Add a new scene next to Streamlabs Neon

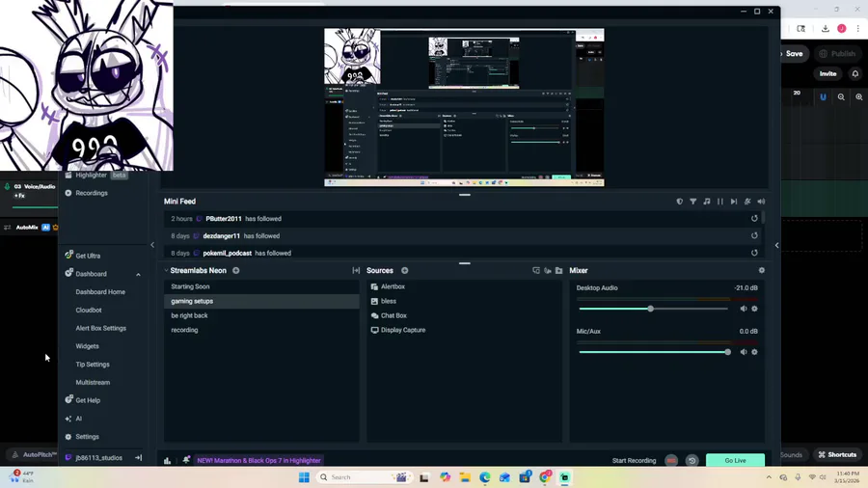pyautogui.click(x=236, y=271)
